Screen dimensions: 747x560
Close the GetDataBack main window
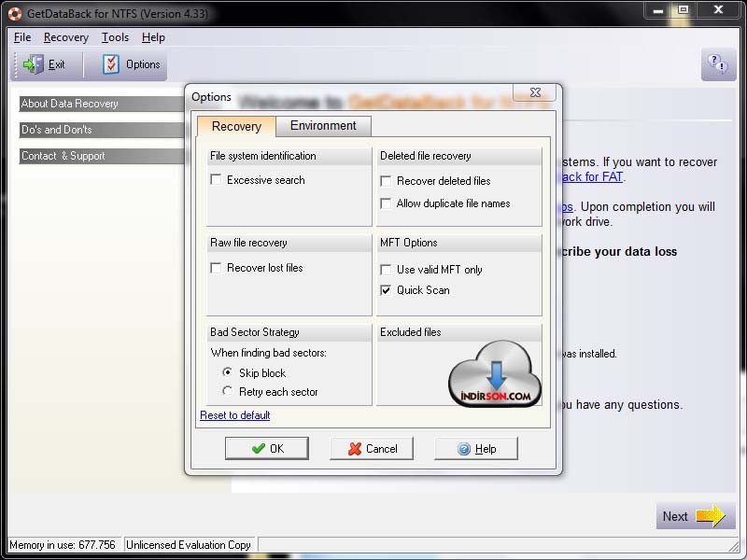tap(718, 10)
